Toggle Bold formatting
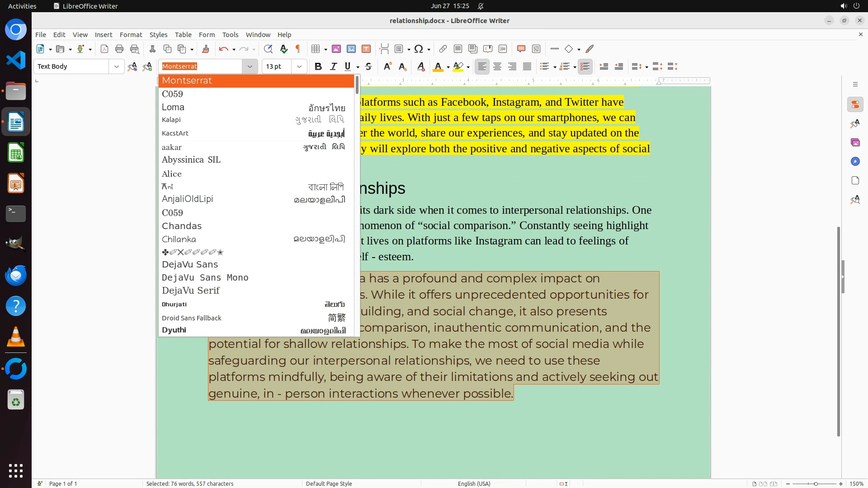 pos(318,66)
